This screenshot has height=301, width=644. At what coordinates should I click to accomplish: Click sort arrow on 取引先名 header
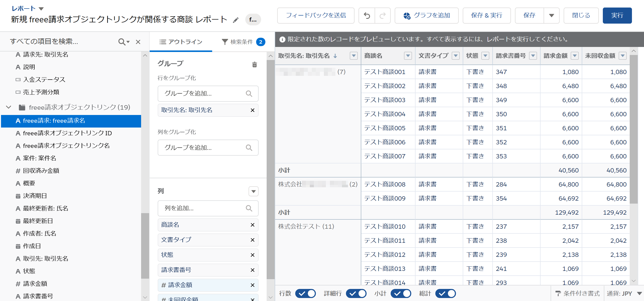click(x=335, y=56)
